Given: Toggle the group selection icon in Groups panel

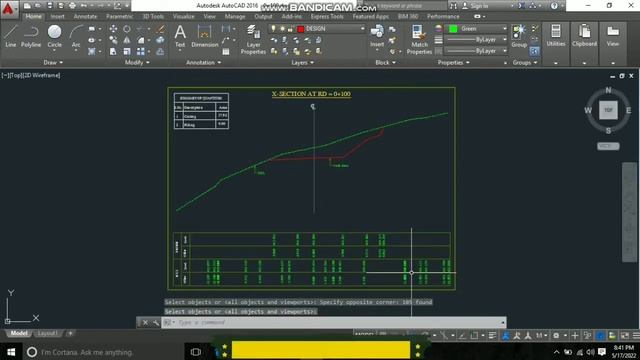Looking at the screenshot, I should (534, 51).
